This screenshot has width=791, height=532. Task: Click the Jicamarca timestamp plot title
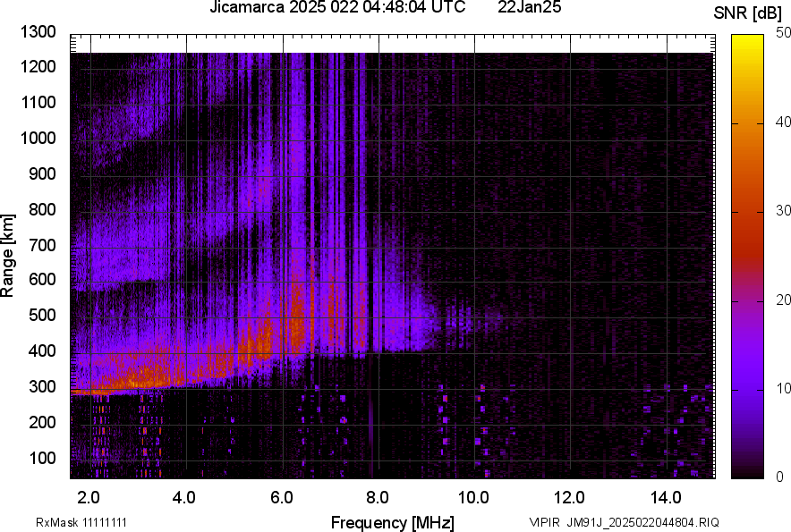pyautogui.click(x=337, y=8)
